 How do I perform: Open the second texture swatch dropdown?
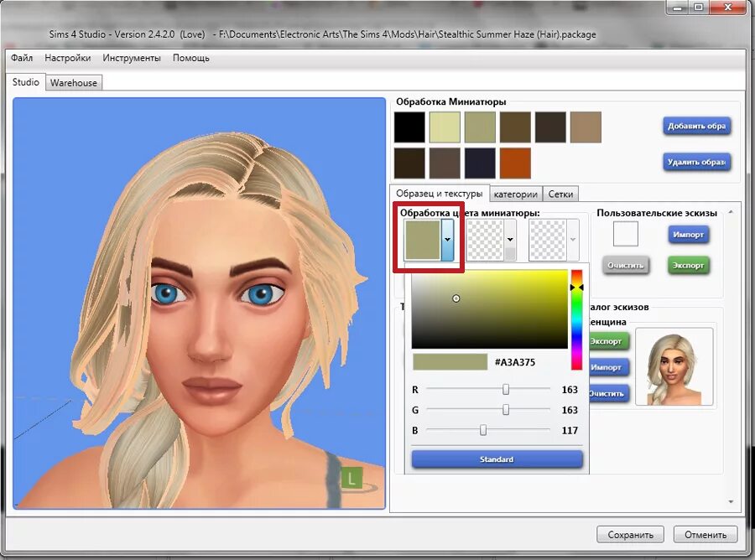pos(510,238)
